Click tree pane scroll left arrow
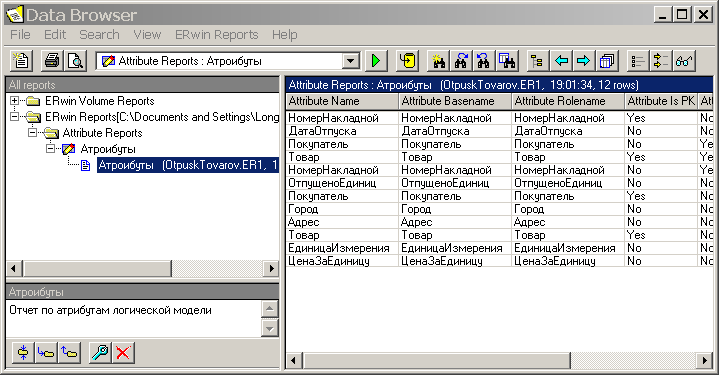This screenshot has width=719, height=375. 14,268
